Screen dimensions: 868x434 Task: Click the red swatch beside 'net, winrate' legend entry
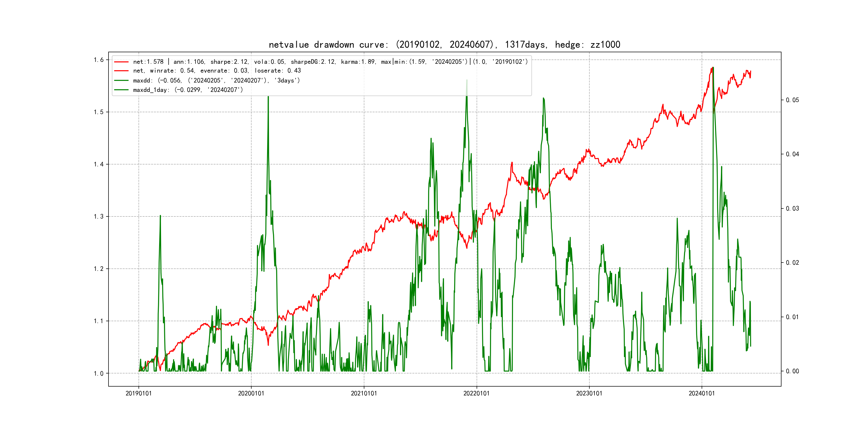pos(121,71)
